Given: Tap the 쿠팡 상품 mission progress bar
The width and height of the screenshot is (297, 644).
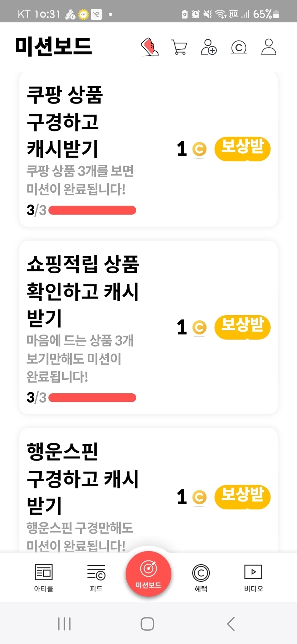Looking at the screenshot, I should tap(92, 210).
